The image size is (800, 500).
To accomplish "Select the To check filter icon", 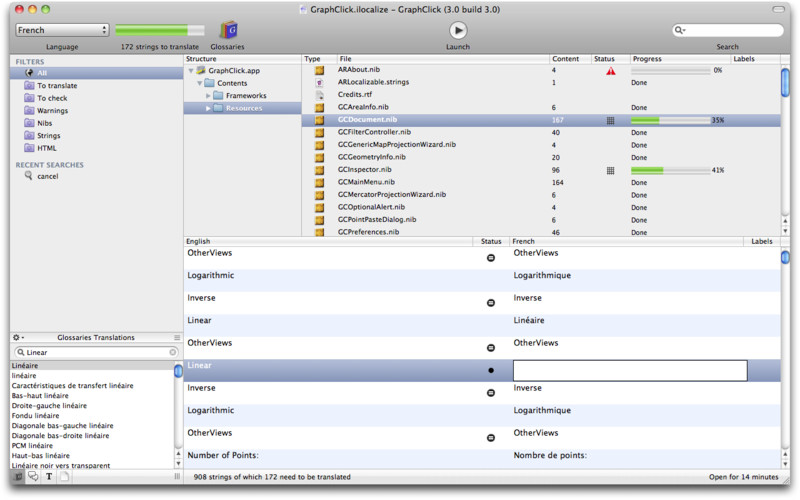I will [29, 98].
